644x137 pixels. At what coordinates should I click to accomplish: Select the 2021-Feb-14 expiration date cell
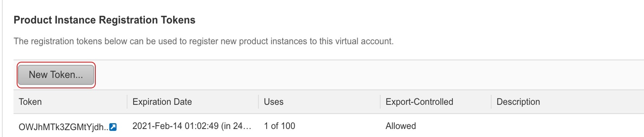point(192,126)
